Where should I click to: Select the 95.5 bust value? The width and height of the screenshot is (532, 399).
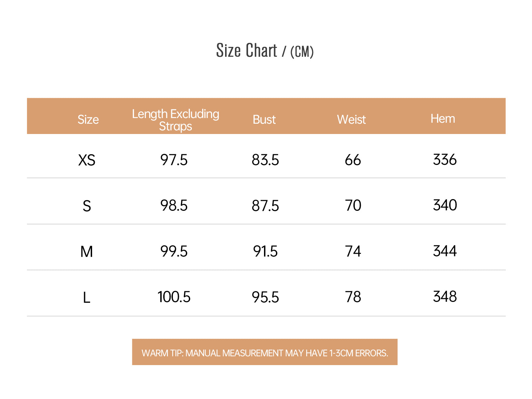tap(265, 297)
